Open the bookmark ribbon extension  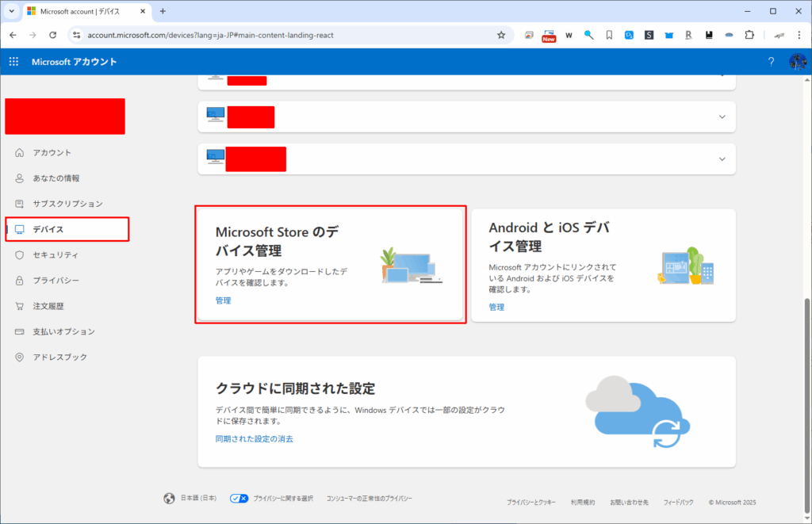pos(609,35)
